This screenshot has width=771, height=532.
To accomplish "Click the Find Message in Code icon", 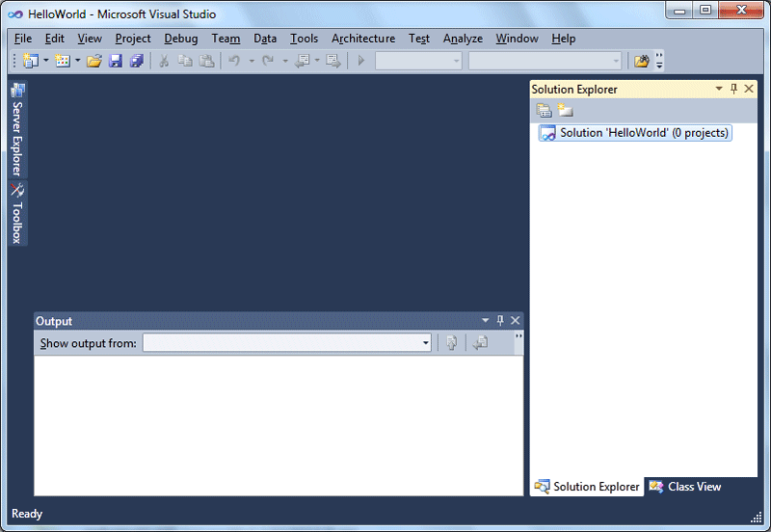I will pyautogui.click(x=451, y=342).
